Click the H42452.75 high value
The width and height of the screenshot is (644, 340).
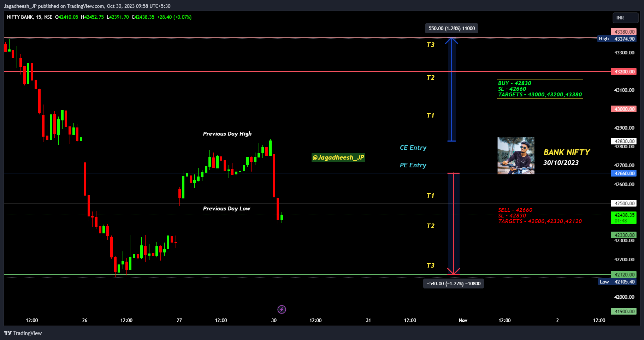(92, 17)
